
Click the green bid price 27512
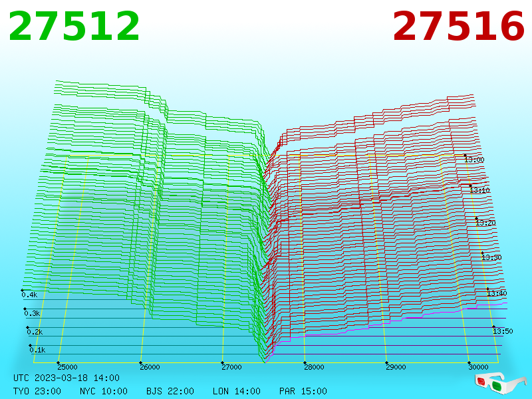pos(74,26)
